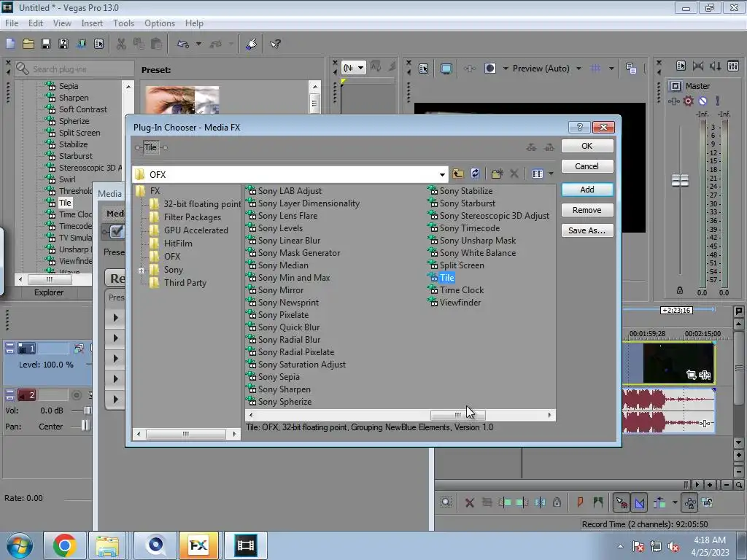The height and width of the screenshot is (560, 747).
Task: Toggle the Master Insert FX bypass button
Action: 673,101
